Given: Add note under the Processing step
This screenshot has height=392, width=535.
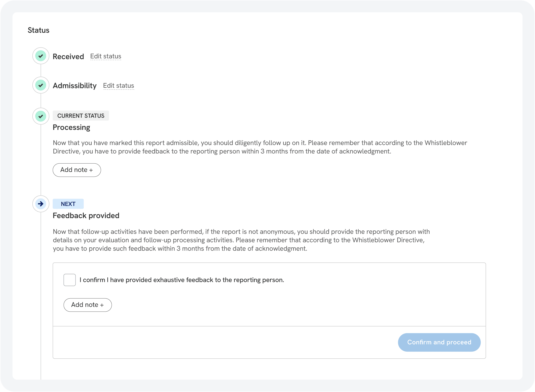Looking at the screenshot, I should tap(77, 170).
